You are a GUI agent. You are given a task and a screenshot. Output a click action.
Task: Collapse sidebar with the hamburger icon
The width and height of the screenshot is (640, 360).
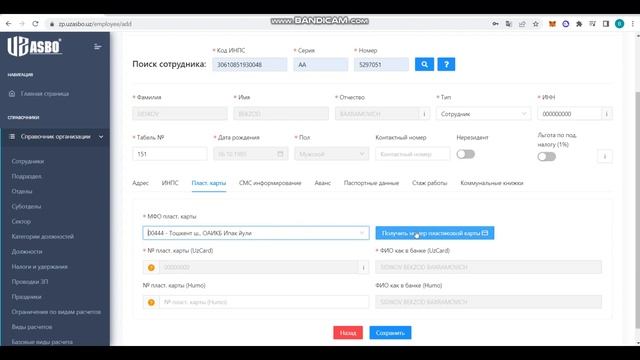[x=98, y=47]
